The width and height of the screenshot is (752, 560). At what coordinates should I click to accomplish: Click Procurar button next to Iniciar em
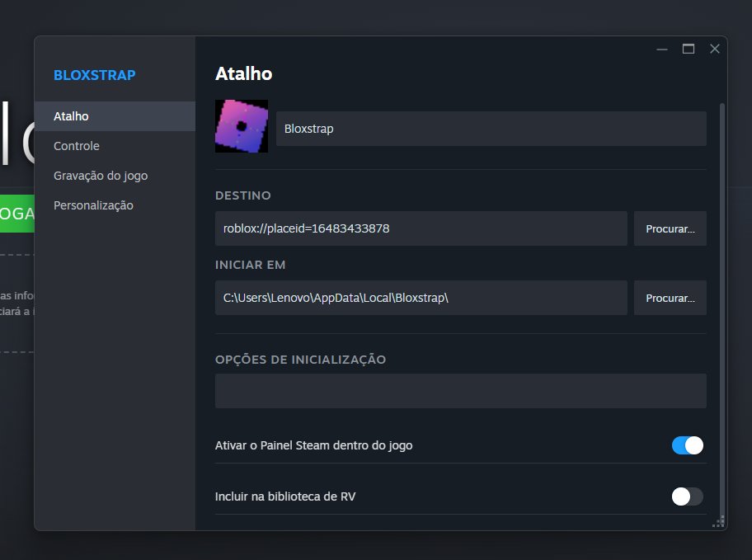pos(670,298)
